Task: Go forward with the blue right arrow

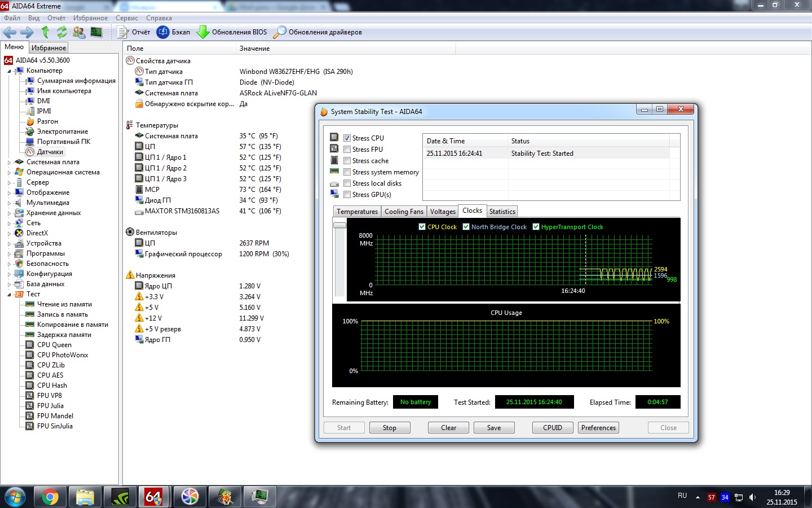Action: point(27,32)
